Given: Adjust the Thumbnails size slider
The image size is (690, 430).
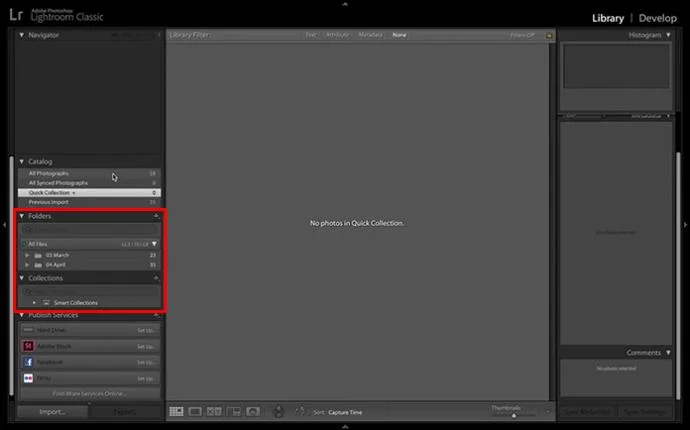Looking at the screenshot, I should (515, 414).
